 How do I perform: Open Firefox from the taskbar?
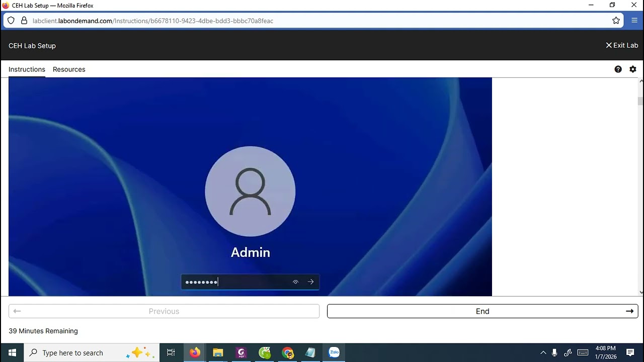click(195, 352)
